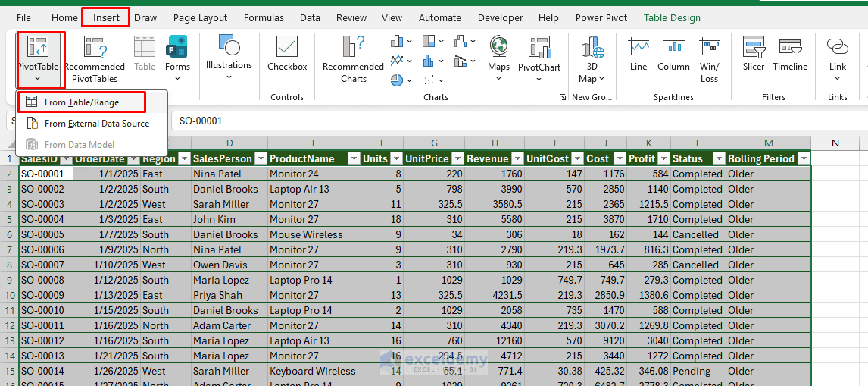Select cell with Keyboard Wireless
The height and width of the screenshot is (386, 868).
(x=314, y=371)
